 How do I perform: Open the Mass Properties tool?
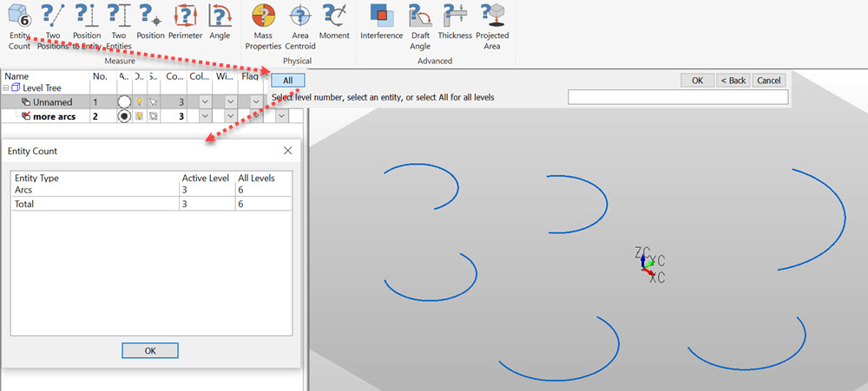click(x=264, y=27)
